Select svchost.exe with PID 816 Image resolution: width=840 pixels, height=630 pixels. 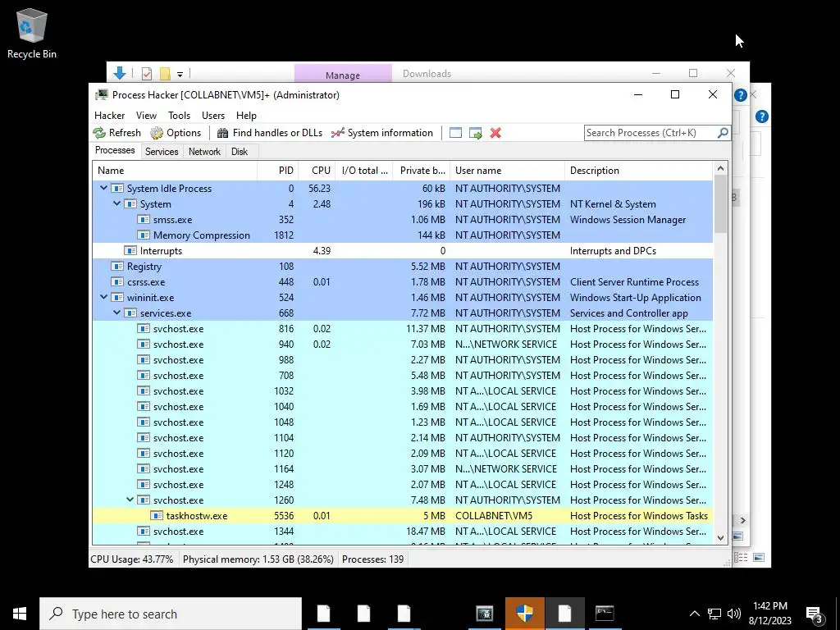click(402, 328)
